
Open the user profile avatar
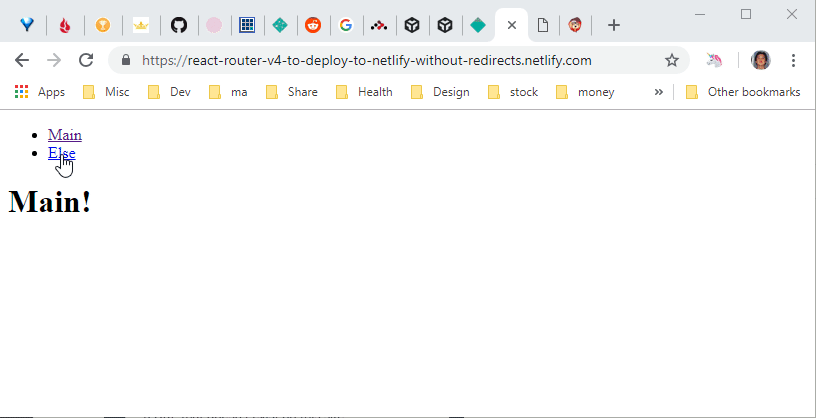coord(760,60)
